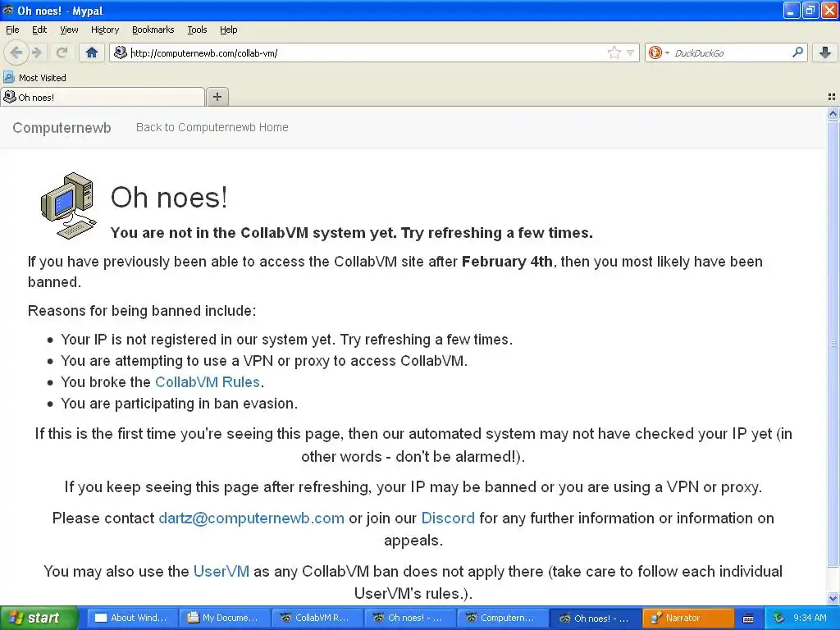Click the system tray icon beside the clock
The image size is (840, 630).
tap(778, 619)
